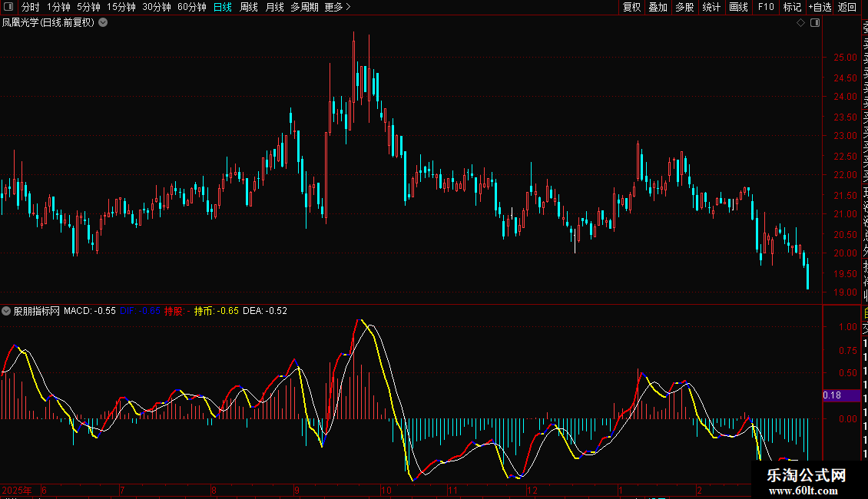Image resolution: width=868 pixels, height=499 pixels.
Task: Click the 2025年 date axis label
Action: (x=17, y=490)
